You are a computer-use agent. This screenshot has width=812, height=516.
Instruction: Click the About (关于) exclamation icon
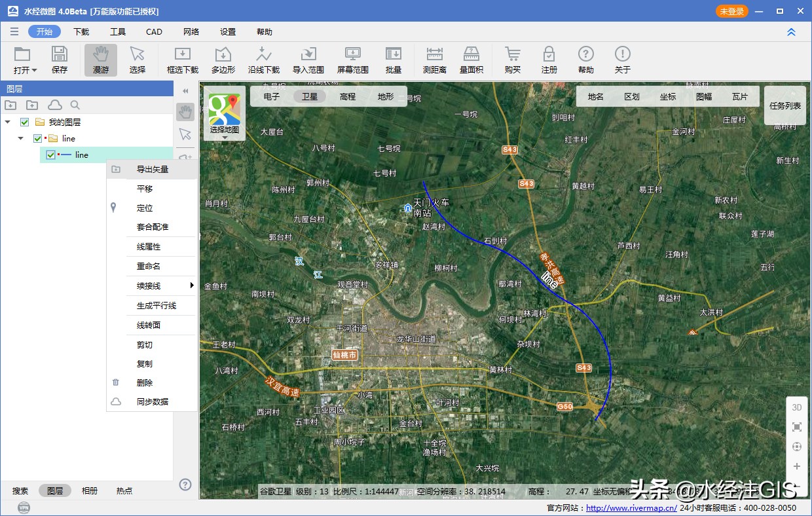(623, 54)
